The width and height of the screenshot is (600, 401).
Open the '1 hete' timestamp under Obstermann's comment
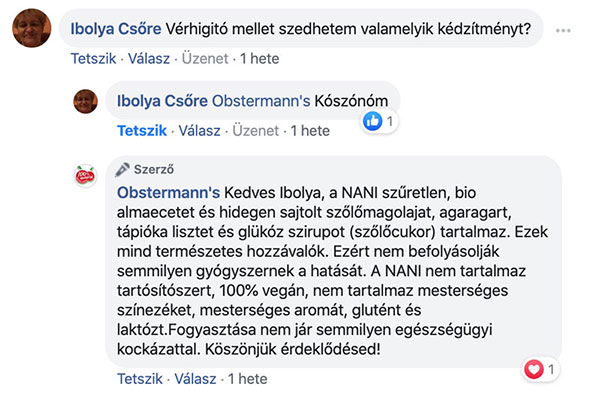pos(247,379)
